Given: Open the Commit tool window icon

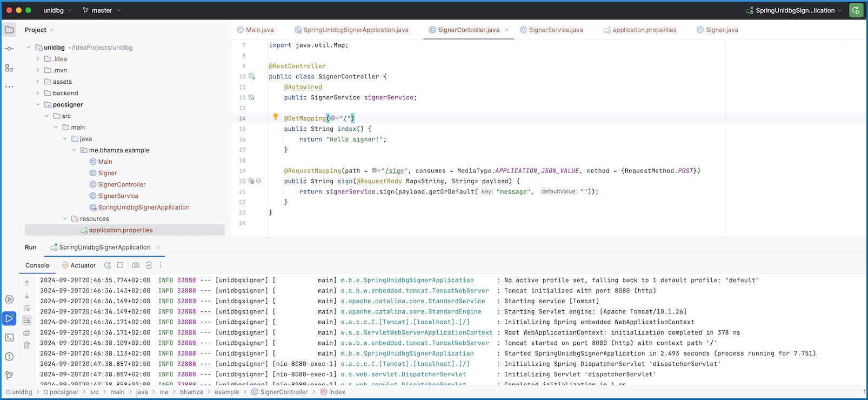Looking at the screenshot, I should point(9,49).
